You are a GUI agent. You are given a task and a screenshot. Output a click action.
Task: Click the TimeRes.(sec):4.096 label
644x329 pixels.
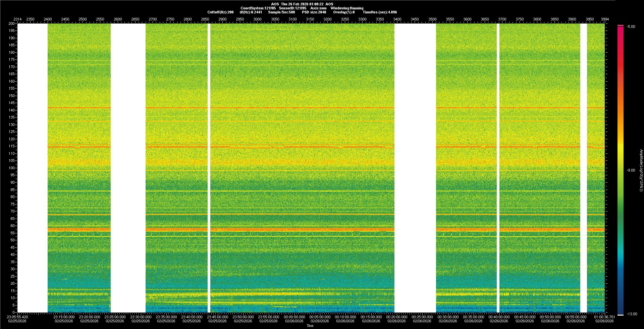tap(380, 12)
